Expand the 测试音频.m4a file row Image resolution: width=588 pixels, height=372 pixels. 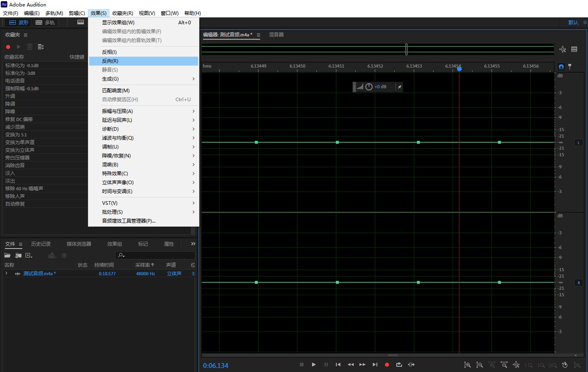point(6,274)
